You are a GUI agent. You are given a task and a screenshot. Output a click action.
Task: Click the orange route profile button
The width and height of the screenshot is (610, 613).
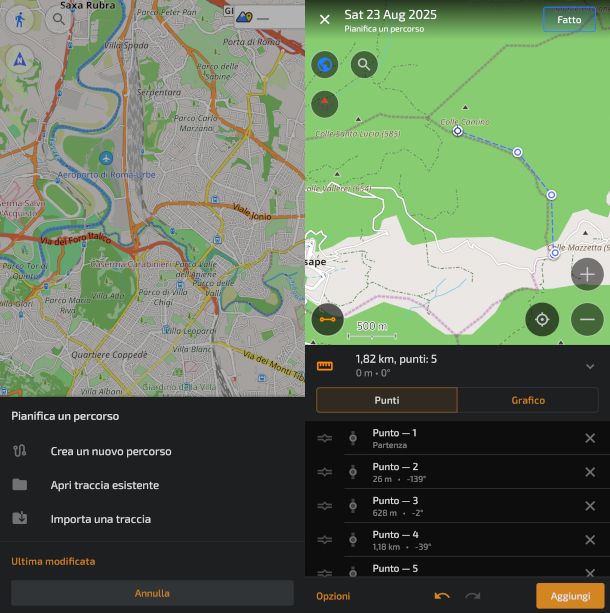[x=327, y=320]
